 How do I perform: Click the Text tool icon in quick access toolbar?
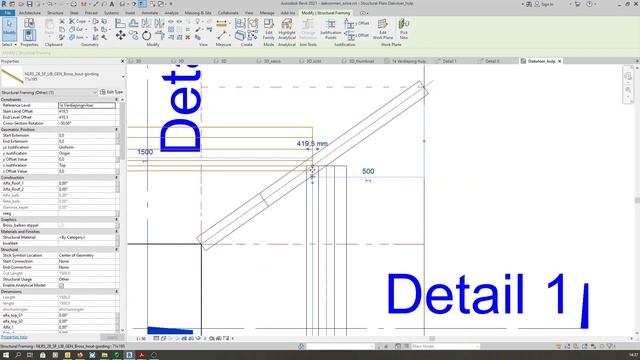pos(111,4)
